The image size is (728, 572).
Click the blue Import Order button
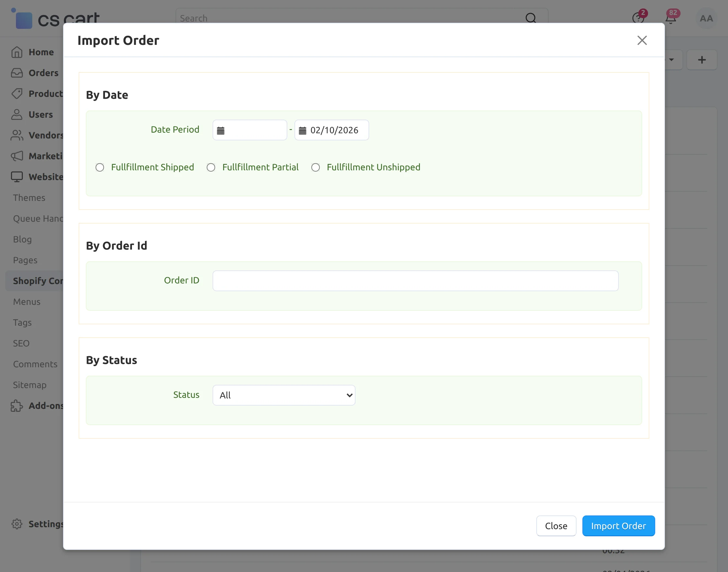point(618,526)
